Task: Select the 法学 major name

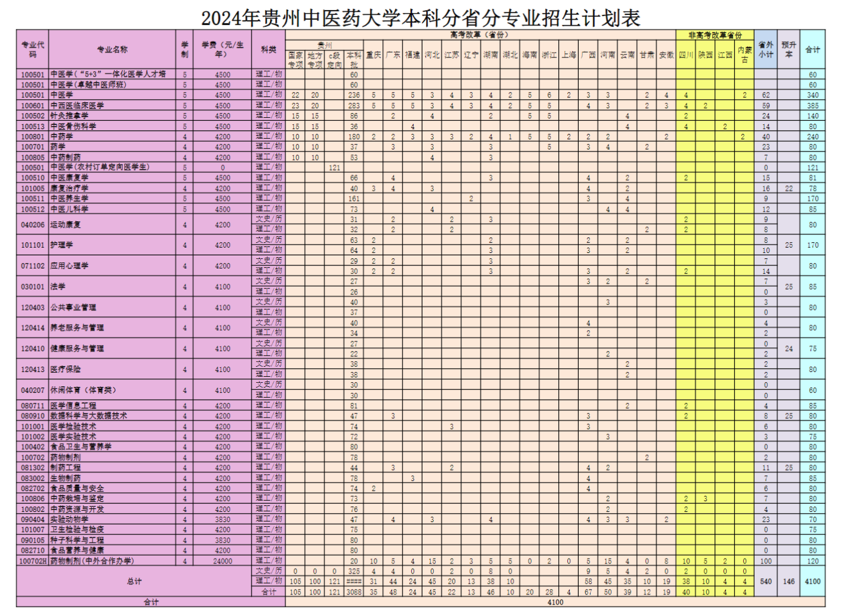Action: point(58,287)
